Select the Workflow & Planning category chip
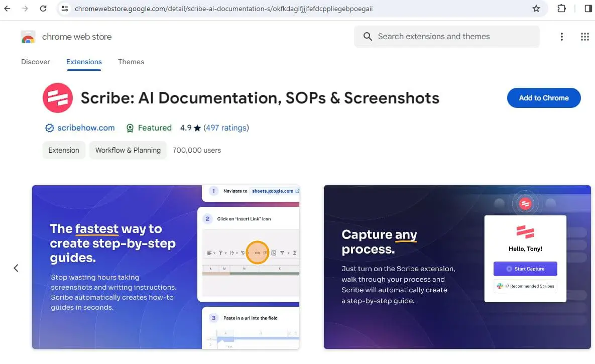595x364 pixels. click(128, 150)
